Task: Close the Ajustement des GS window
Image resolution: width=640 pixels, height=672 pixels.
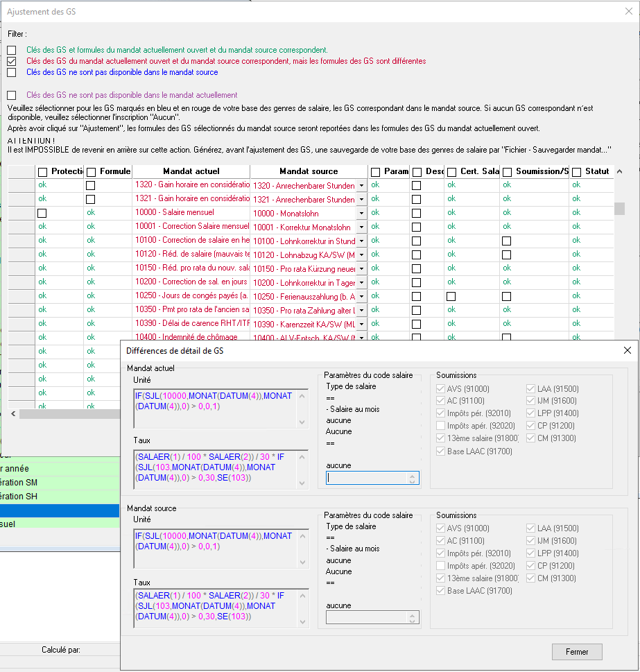Action: tap(629, 11)
